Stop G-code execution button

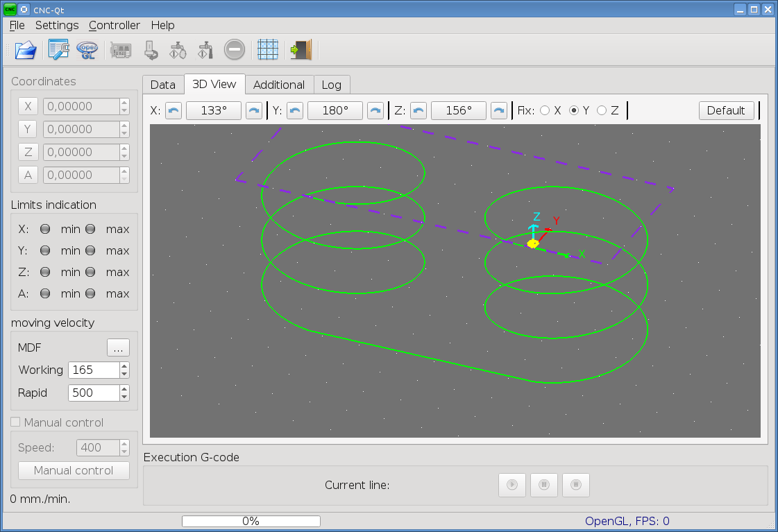click(575, 484)
